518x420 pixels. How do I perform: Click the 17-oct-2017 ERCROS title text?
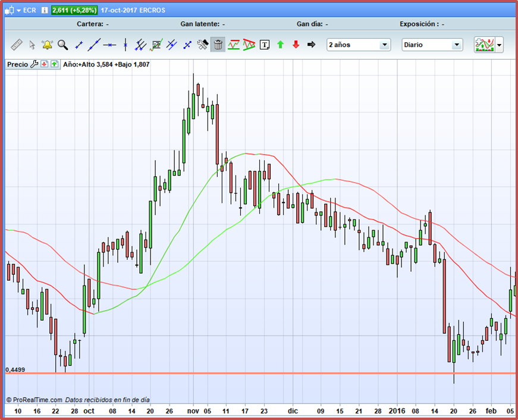133,10
